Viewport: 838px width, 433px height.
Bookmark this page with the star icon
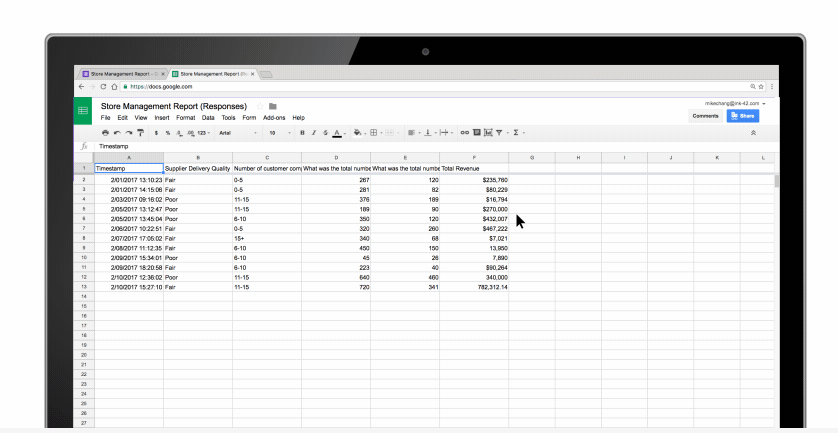761,87
